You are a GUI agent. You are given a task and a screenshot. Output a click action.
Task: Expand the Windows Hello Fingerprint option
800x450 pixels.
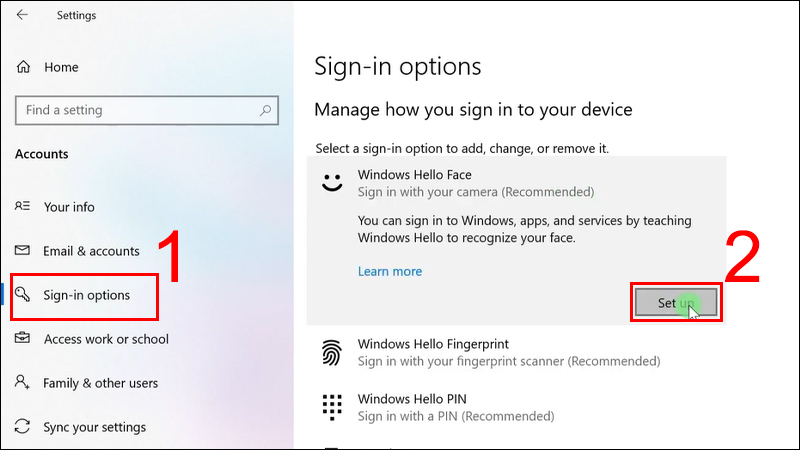click(x=500, y=352)
